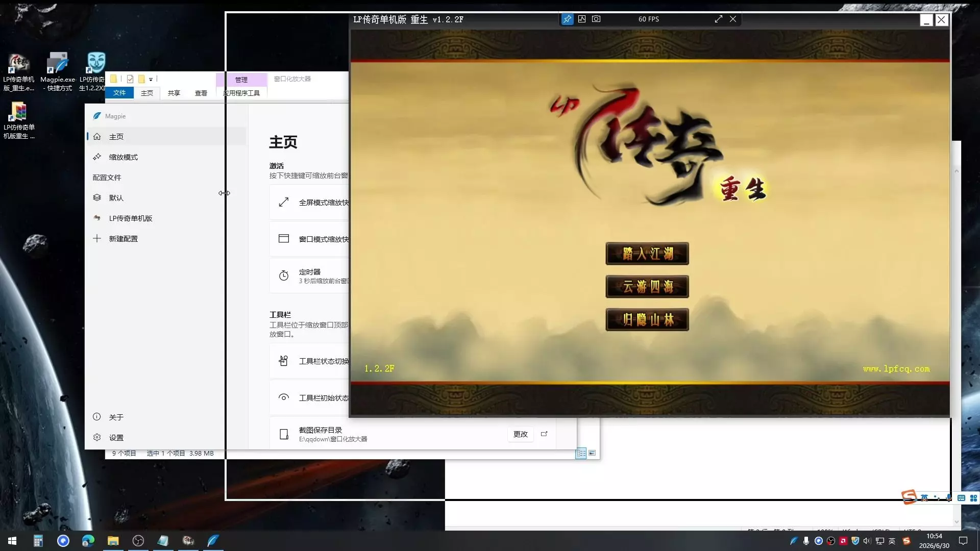Switch to the LP传奇 game on the taskbar

pos(188,541)
